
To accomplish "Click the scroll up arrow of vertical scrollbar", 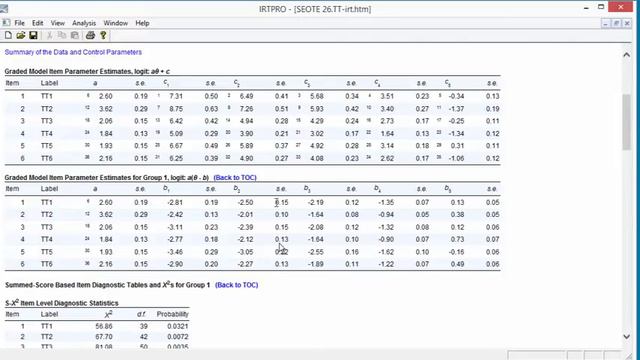I will point(627,55).
